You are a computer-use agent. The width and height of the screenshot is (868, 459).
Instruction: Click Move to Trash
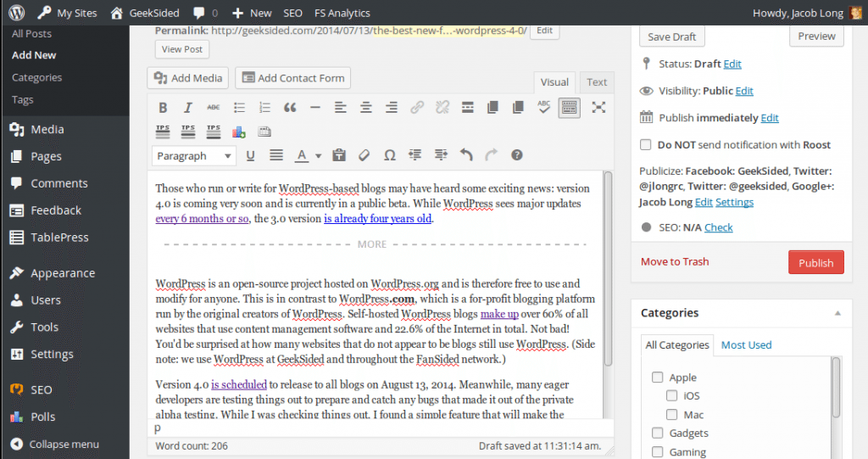pyautogui.click(x=675, y=261)
